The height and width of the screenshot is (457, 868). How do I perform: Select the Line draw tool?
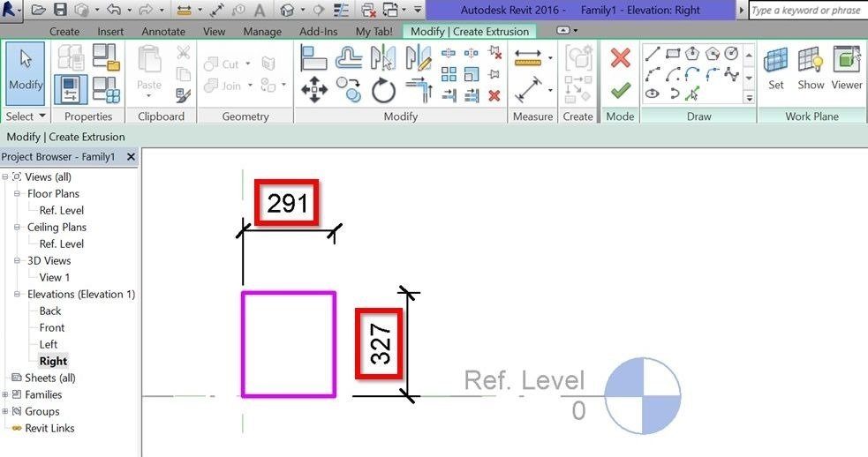tap(653, 54)
